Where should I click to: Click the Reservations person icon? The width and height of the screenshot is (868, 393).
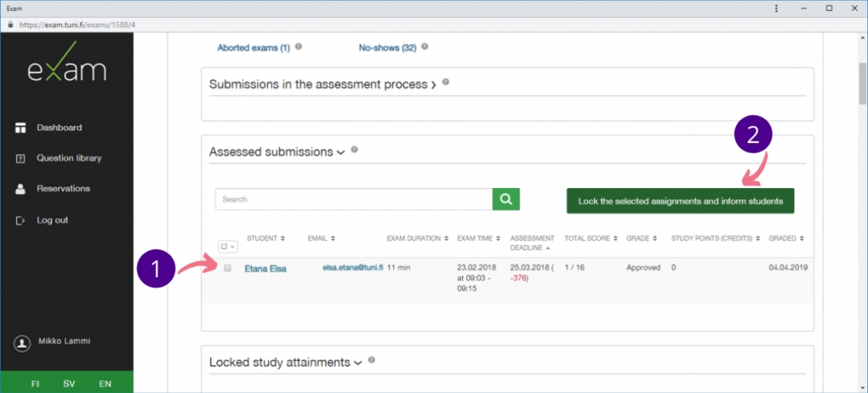pos(20,189)
